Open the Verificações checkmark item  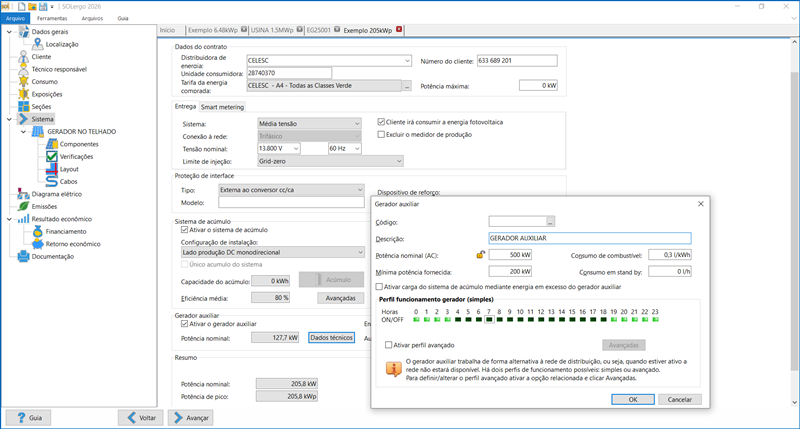tap(78, 157)
